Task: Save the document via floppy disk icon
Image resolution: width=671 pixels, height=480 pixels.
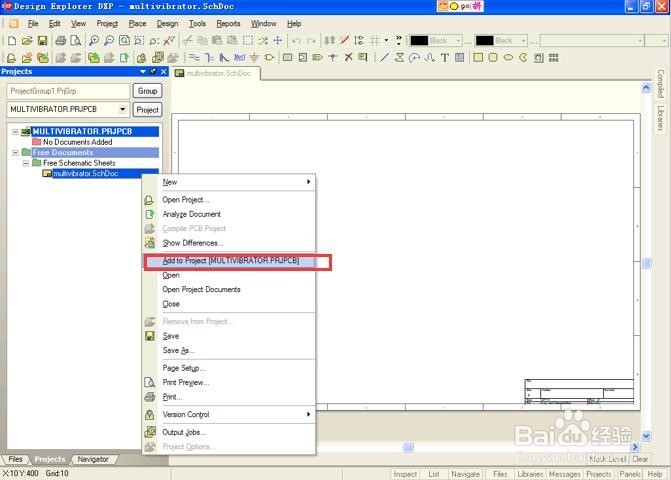Action: tap(42, 41)
